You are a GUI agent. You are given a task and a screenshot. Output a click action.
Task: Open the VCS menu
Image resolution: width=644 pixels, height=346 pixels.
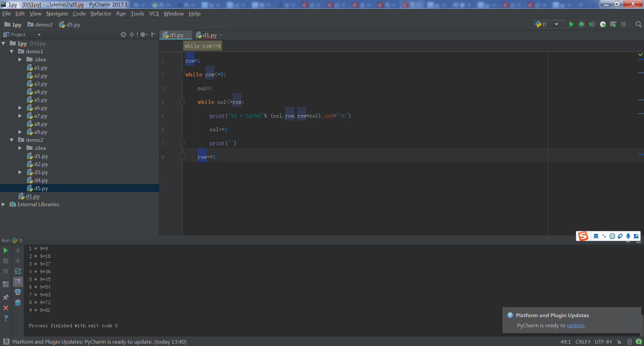tap(154, 13)
